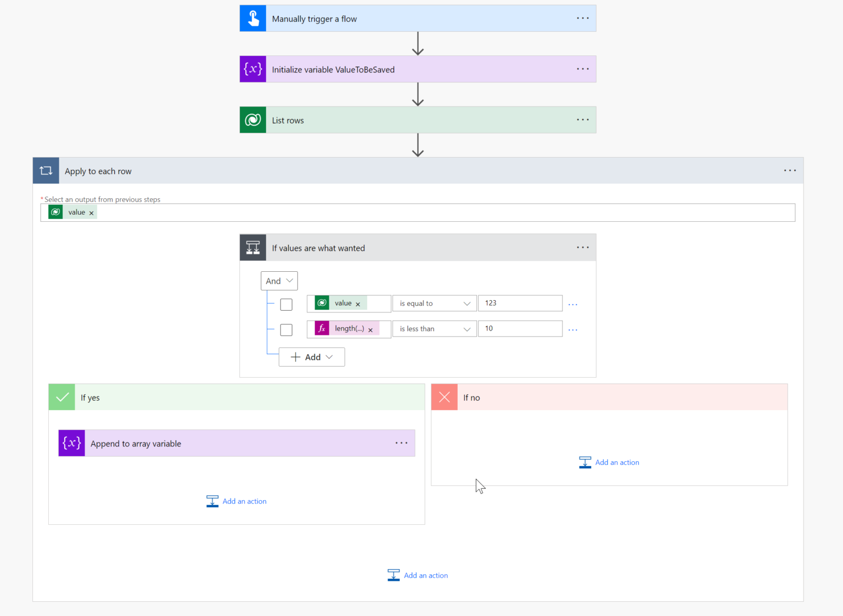Click the Manually trigger a flow hand icon
843x616 pixels.
point(252,18)
